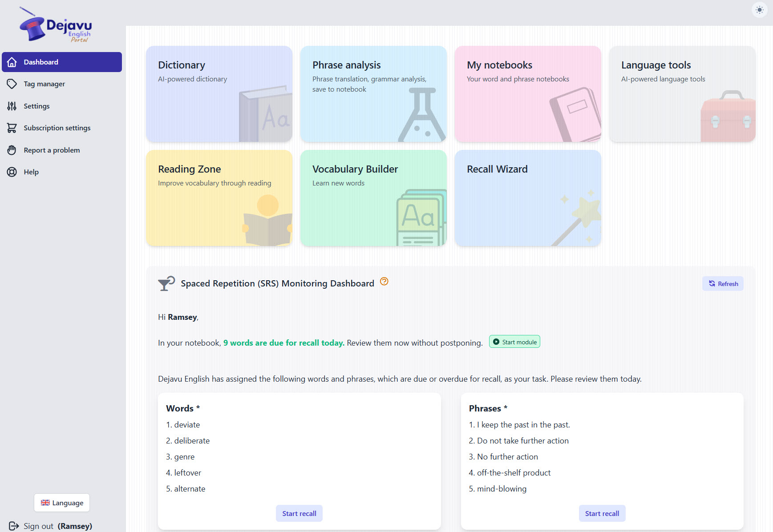Click the Subscription settings cart icon
Screen dimensions: 773x532
point(12,128)
